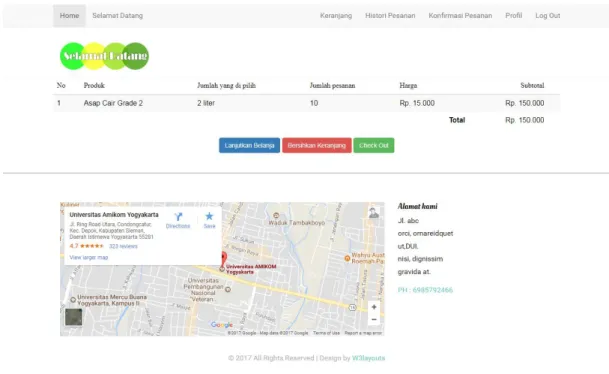This screenshot has height=374, width=609.
Task: Click the Waduk Tambakboyo map marker
Action: click(x=276, y=216)
